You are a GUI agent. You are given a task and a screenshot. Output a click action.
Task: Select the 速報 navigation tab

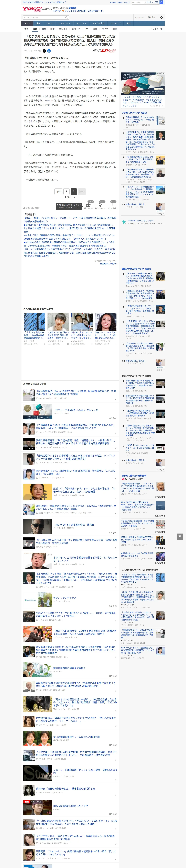point(38,24)
